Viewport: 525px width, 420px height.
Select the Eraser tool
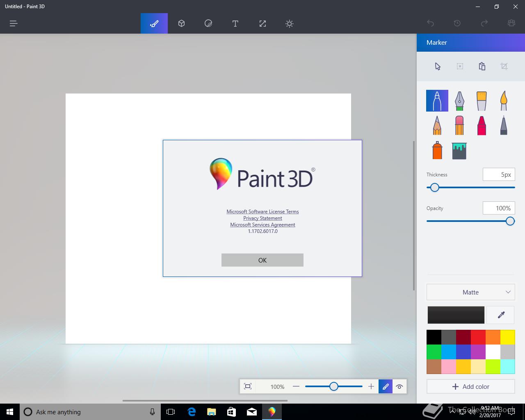pos(459,125)
